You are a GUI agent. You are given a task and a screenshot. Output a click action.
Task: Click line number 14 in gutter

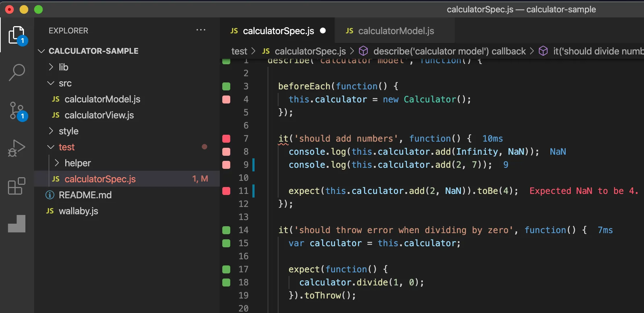pyautogui.click(x=244, y=230)
